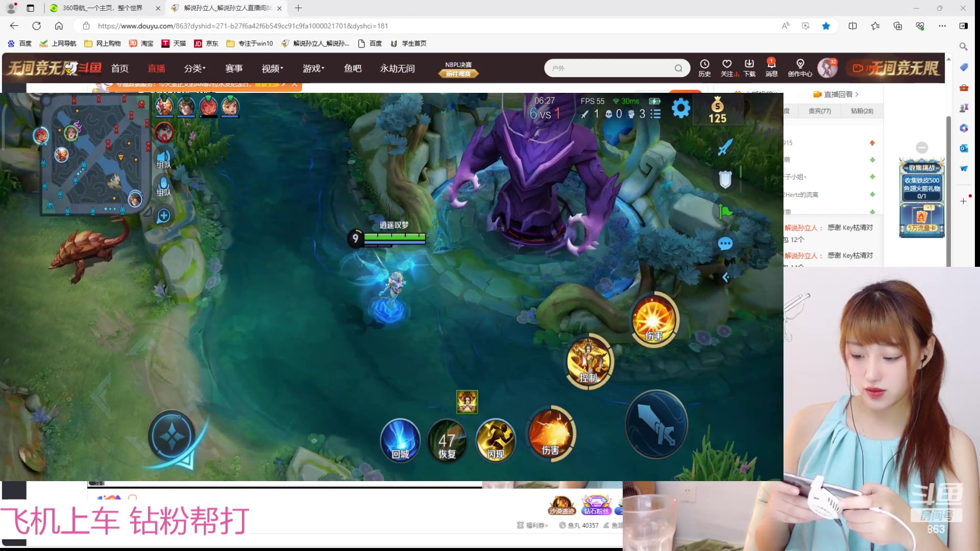The height and width of the screenshot is (551, 980).
Task: Go to 首页 in Douyu navigation
Action: pos(120,68)
